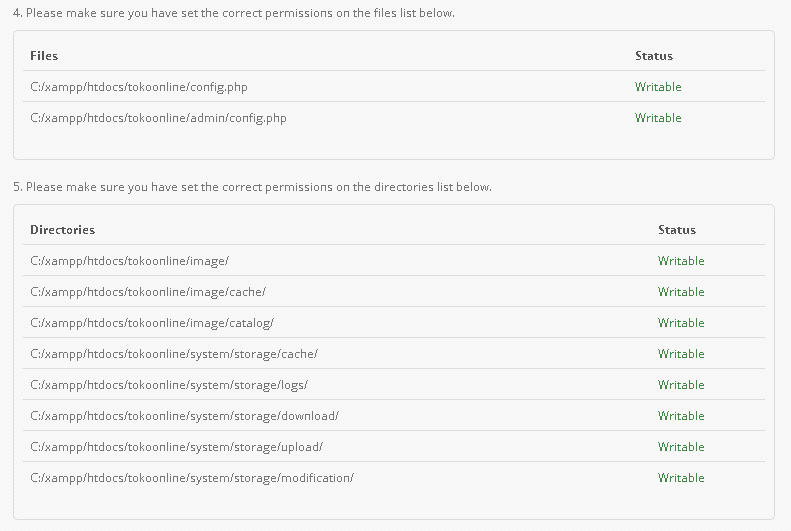Select the tokoonline/image/ directory row
Viewport: 791px width, 531px height.
click(x=129, y=261)
